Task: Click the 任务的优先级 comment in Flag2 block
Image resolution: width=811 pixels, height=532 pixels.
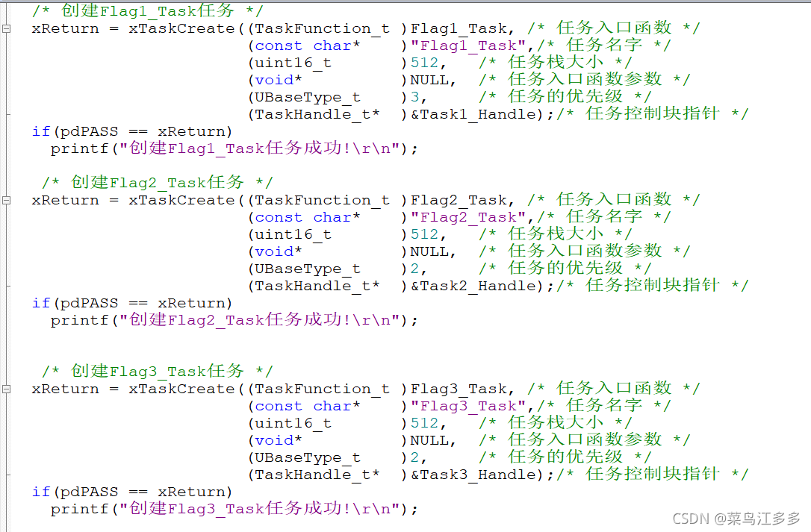Action: [565, 269]
